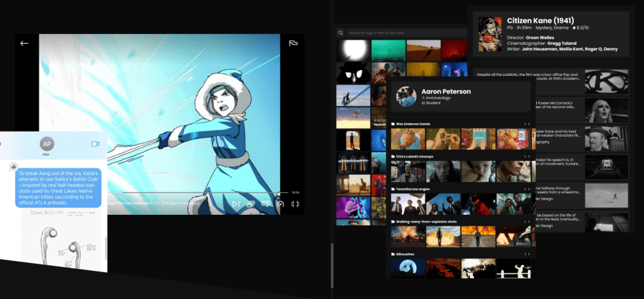Open the first explosion shot still
This screenshot has height=299, width=644.
(408, 236)
